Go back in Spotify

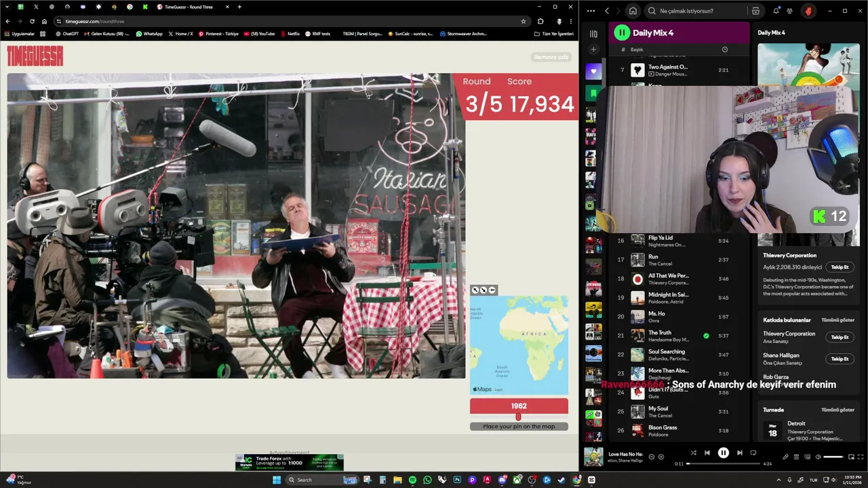[607, 11]
